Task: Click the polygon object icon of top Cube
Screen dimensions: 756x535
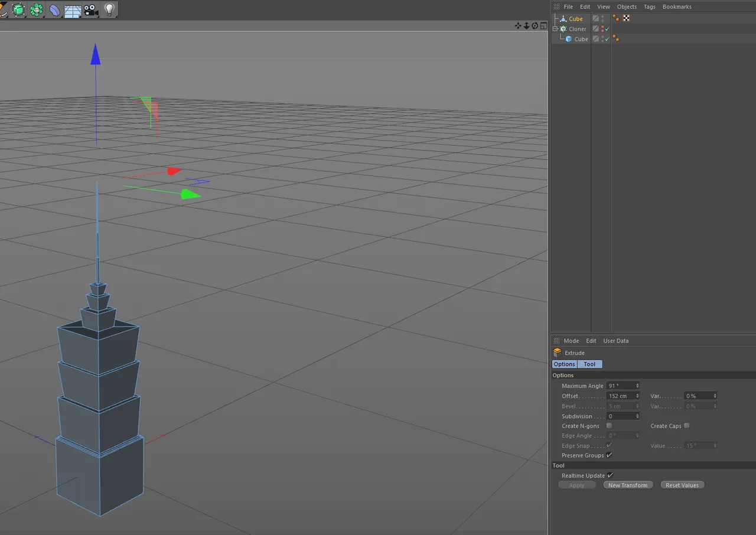Action: [x=563, y=19]
